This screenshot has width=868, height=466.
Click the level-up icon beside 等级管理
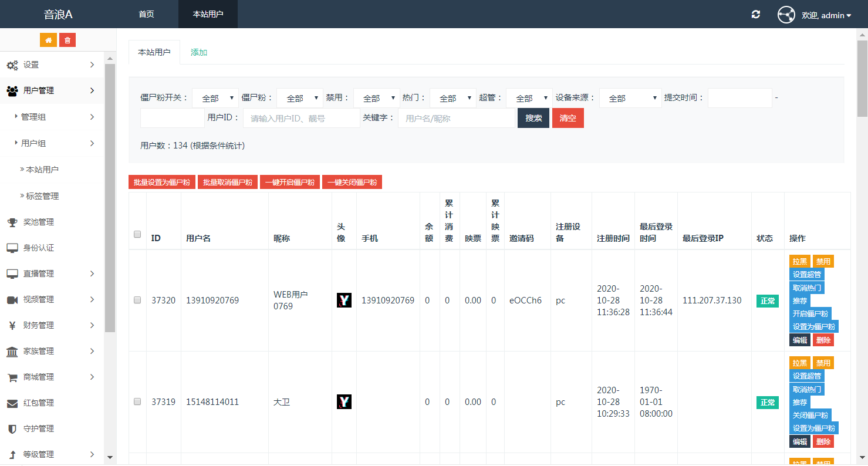(12, 455)
